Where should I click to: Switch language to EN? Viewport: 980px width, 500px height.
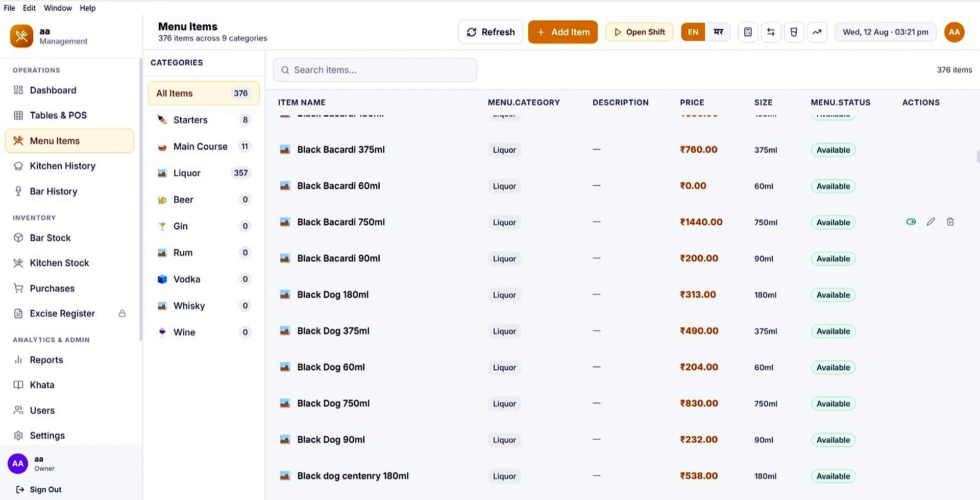[x=693, y=32]
